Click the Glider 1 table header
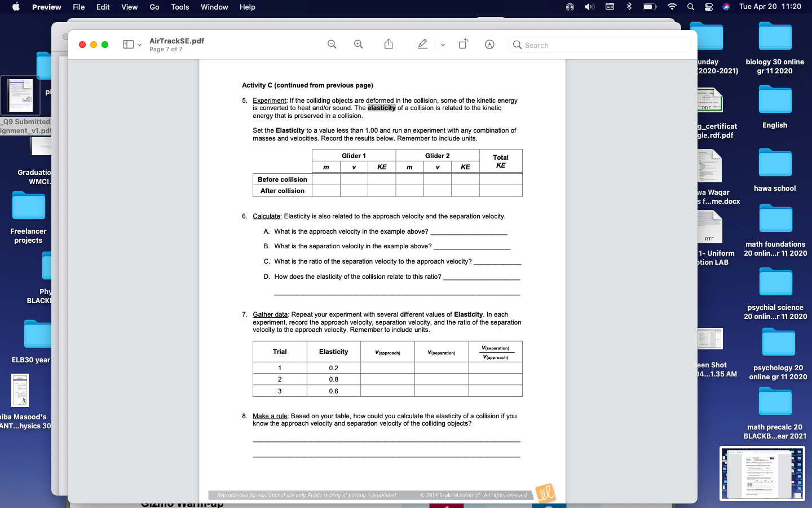Viewport: 812px width, 508px height. pyautogui.click(x=354, y=156)
